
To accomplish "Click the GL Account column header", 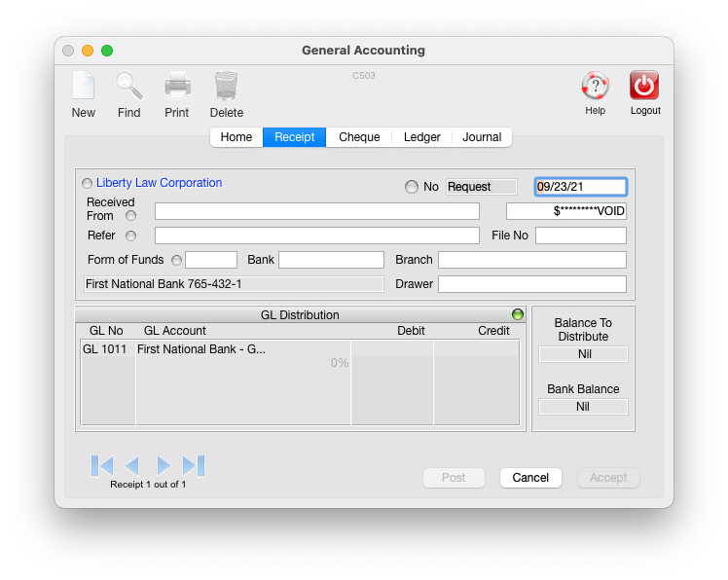I will [x=174, y=331].
